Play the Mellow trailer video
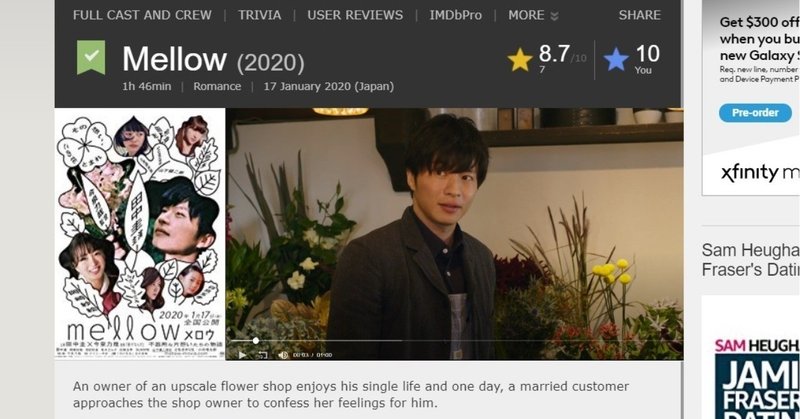 [242, 355]
